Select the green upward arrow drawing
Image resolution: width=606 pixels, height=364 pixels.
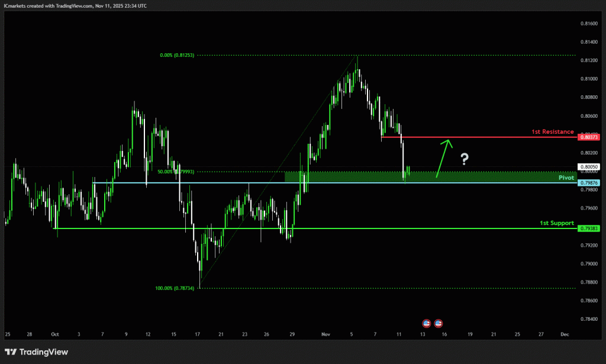[443, 158]
